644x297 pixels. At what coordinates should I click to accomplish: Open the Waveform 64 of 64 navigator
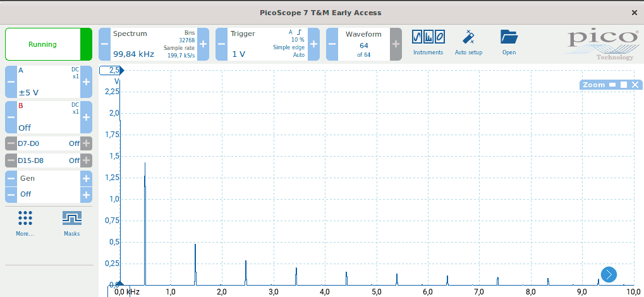pos(364,44)
